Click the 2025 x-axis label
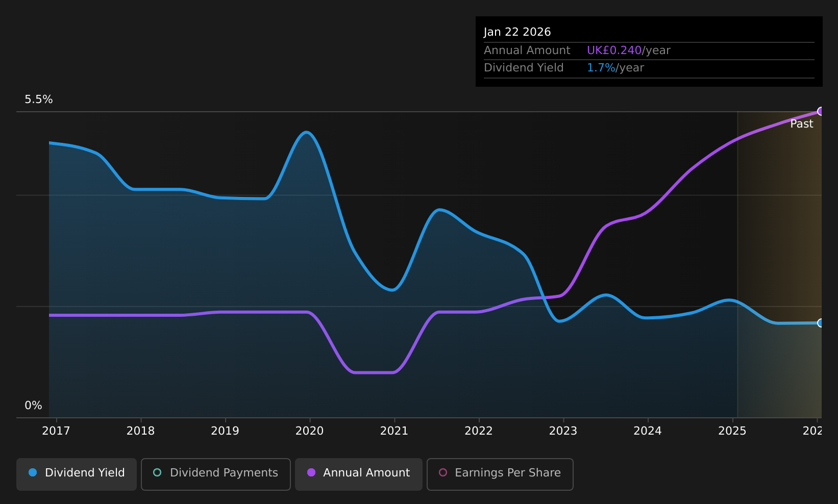This screenshot has height=504, width=838. coord(732,431)
